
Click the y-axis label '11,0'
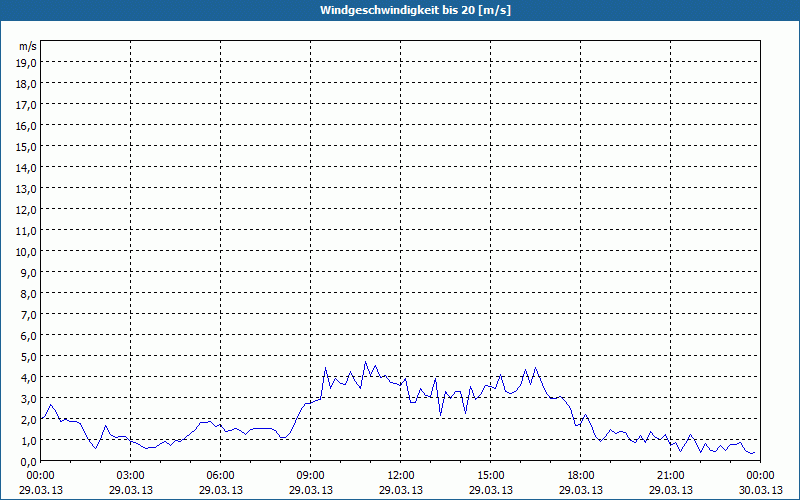[x=26, y=231]
